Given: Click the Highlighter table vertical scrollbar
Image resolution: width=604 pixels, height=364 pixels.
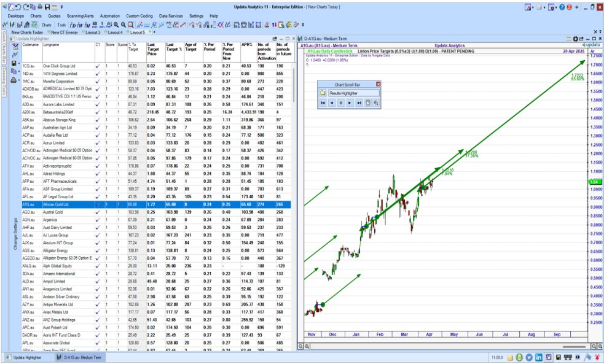Looking at the screenshot, I should [x=294, y=85].
